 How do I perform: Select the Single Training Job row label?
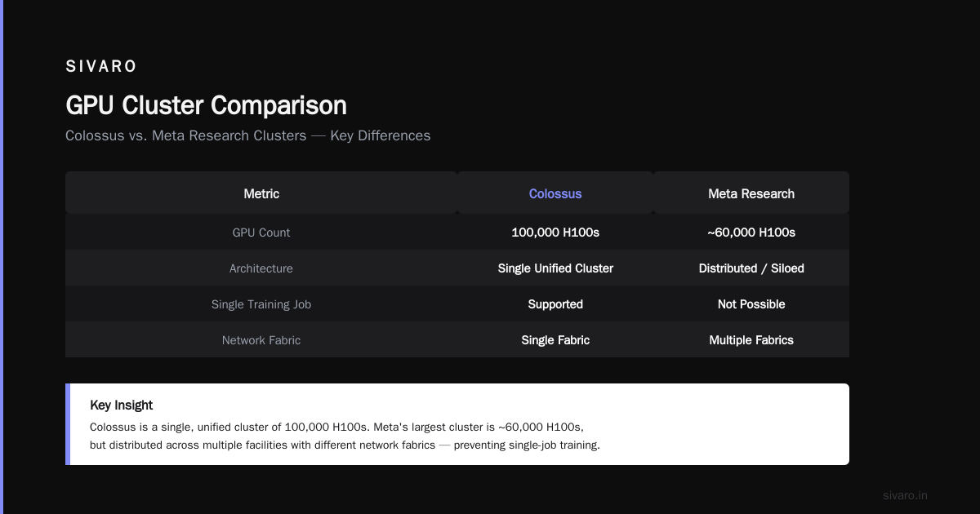[x=261, y=304]
